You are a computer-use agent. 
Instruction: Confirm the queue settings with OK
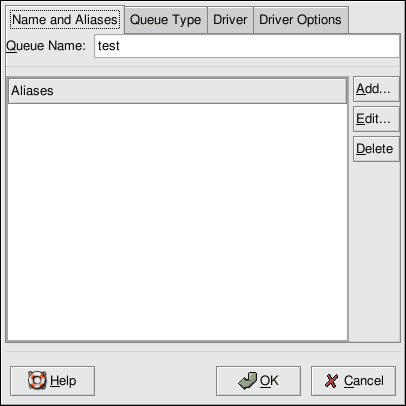click(x=258, y=381)
